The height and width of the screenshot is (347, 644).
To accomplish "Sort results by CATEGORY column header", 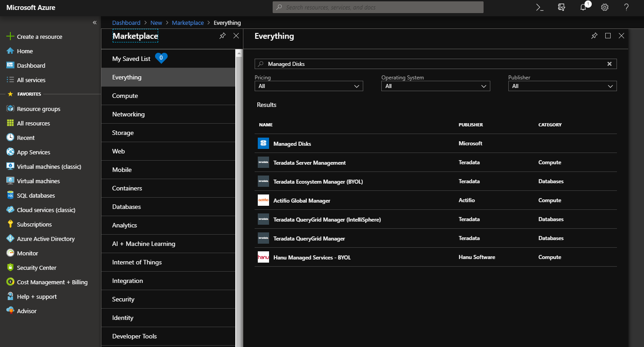I will click(550, 125).
